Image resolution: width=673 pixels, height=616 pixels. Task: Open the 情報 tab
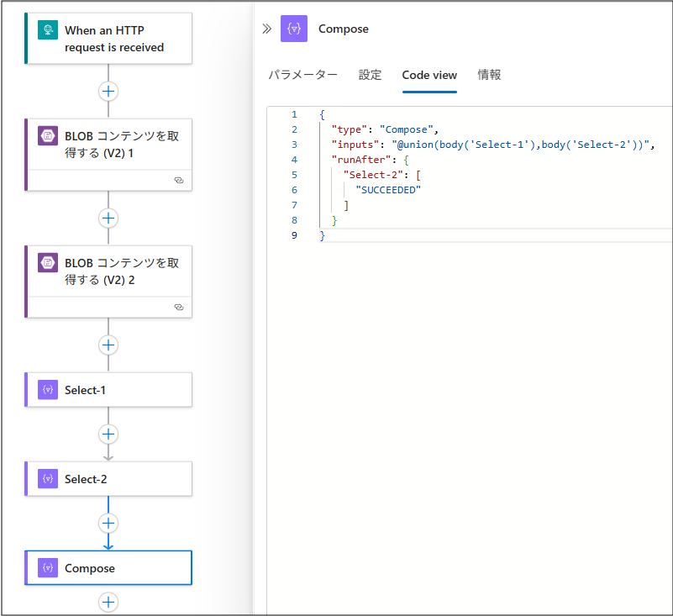click(489, 75)
